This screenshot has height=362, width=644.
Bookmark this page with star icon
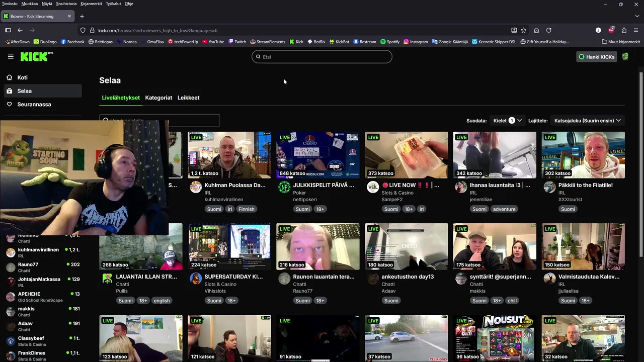(524, 30)
